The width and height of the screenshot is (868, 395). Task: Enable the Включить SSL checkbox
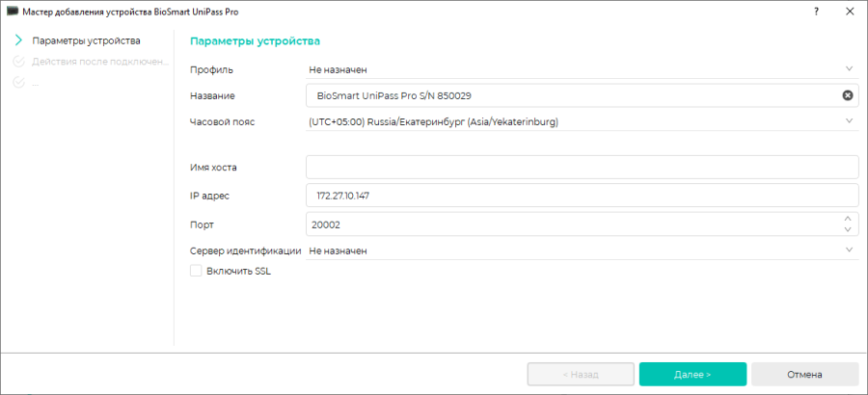(x=196, y=271)
